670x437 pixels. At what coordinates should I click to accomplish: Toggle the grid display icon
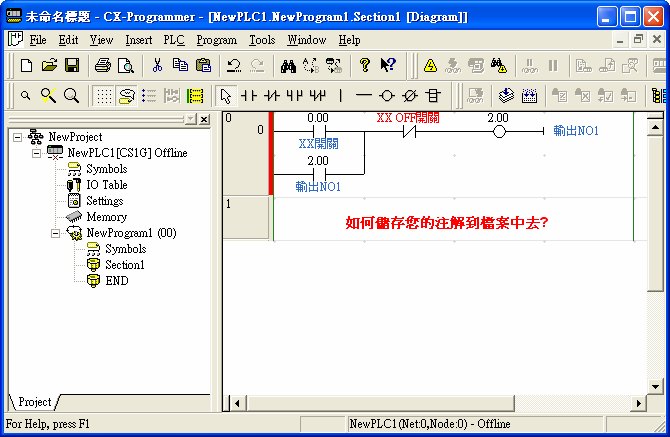[x=104, y=96]
